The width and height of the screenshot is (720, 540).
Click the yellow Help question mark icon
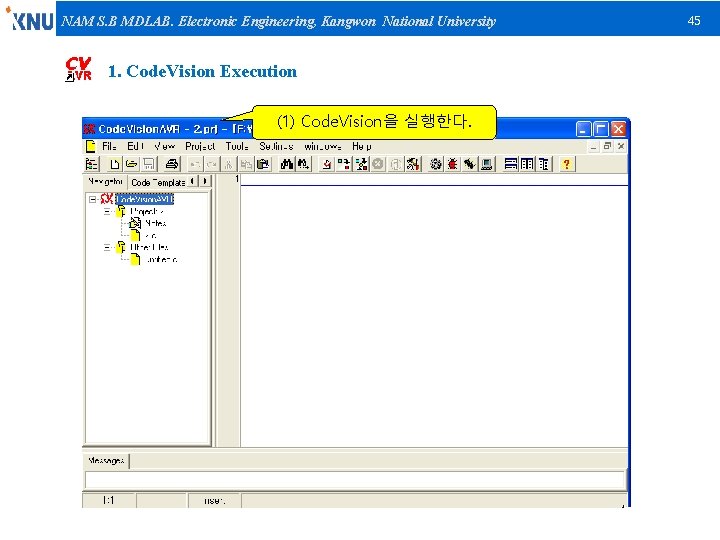point(567,164)
